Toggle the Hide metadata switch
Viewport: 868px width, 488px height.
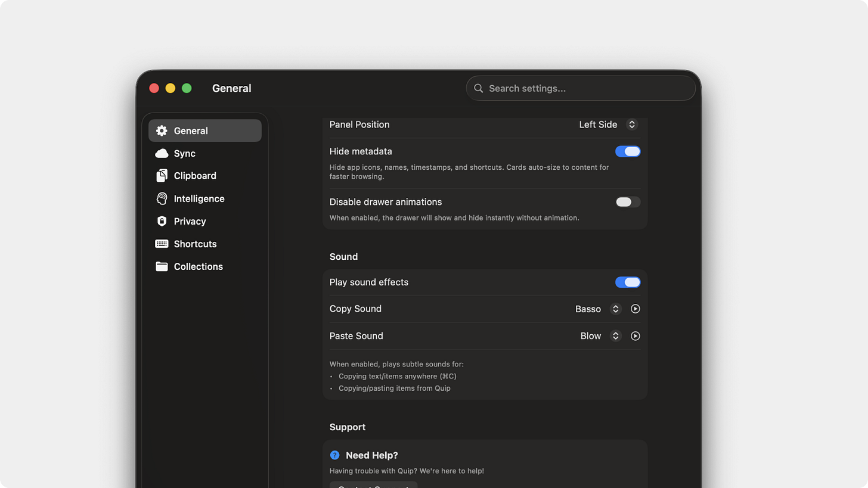[628, 151]
